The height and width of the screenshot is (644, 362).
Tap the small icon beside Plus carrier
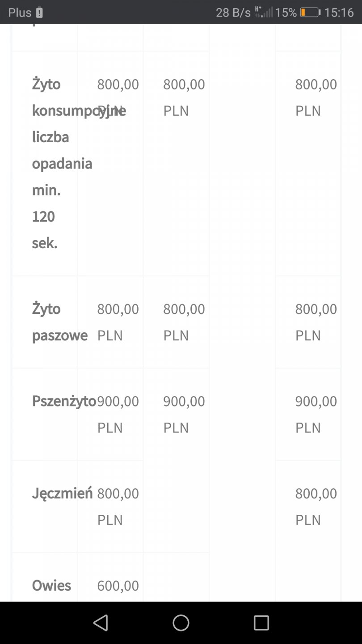click(39, 13)
